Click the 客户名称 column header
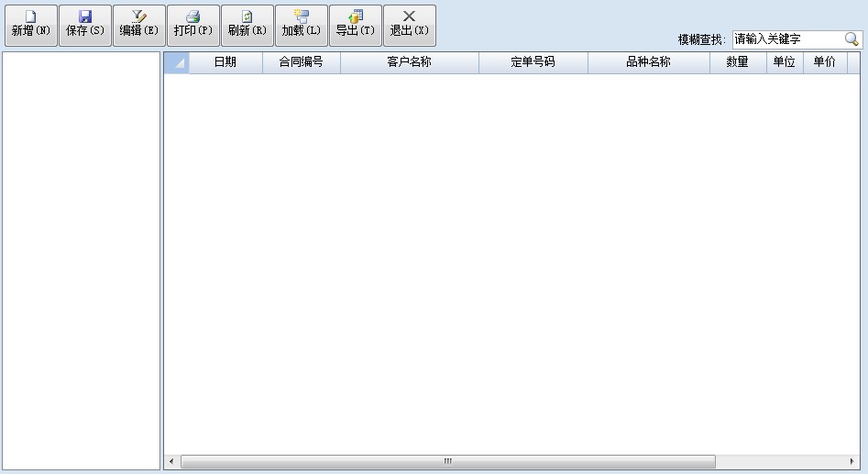Viewport: 868px width, 474px height. [x=409, y=62]
